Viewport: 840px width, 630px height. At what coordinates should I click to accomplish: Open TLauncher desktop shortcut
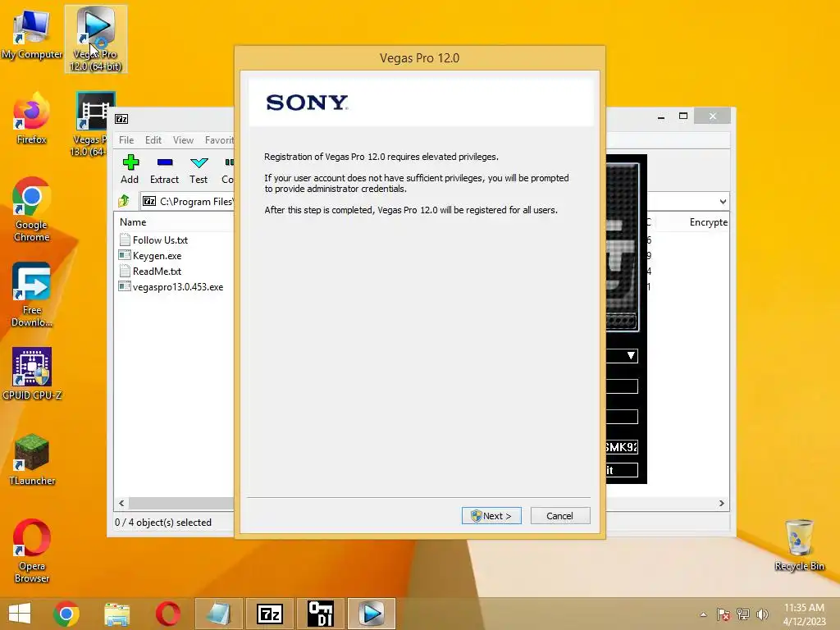32,459
